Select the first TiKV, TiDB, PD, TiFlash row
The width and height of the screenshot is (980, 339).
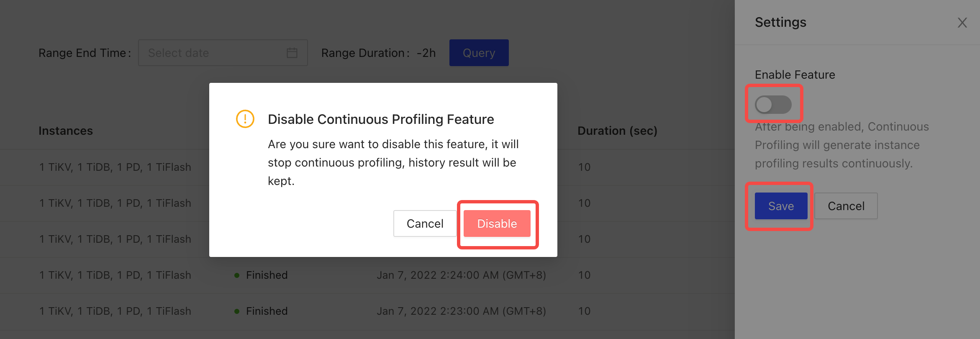pos(115,167)
